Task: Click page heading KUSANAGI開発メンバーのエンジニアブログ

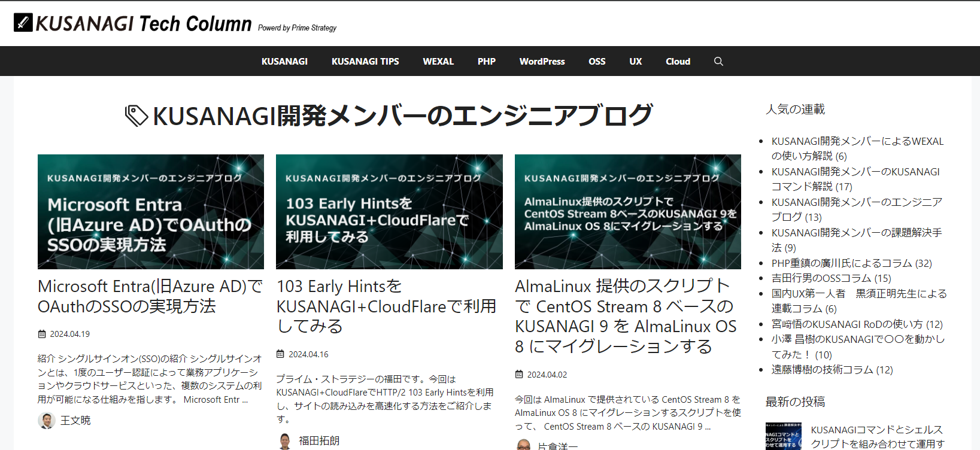Action: point(402,115)
